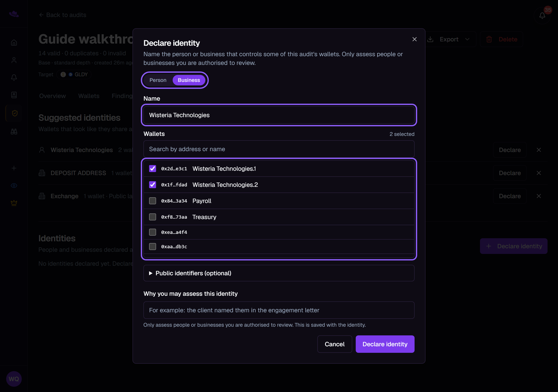This screenshot has height=392, width=558.
Task: Click the GLDY target chip
Action: click(x=74, y=74)
